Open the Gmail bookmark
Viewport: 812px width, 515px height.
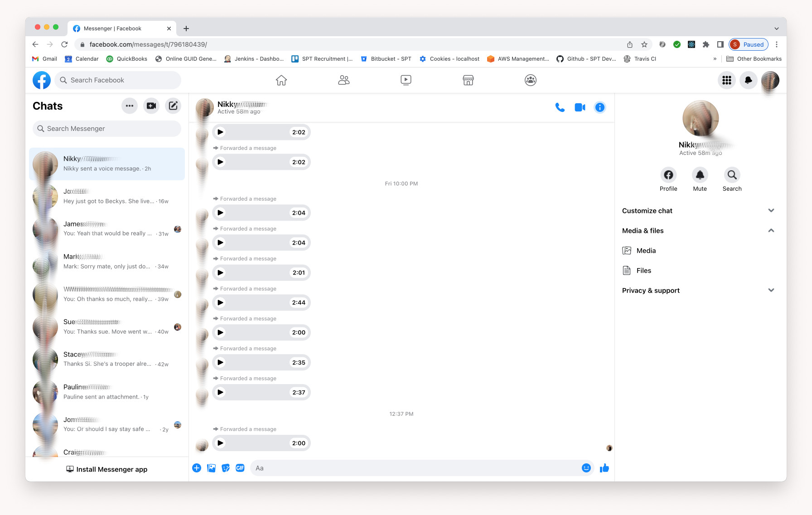(x=44, y=59)
